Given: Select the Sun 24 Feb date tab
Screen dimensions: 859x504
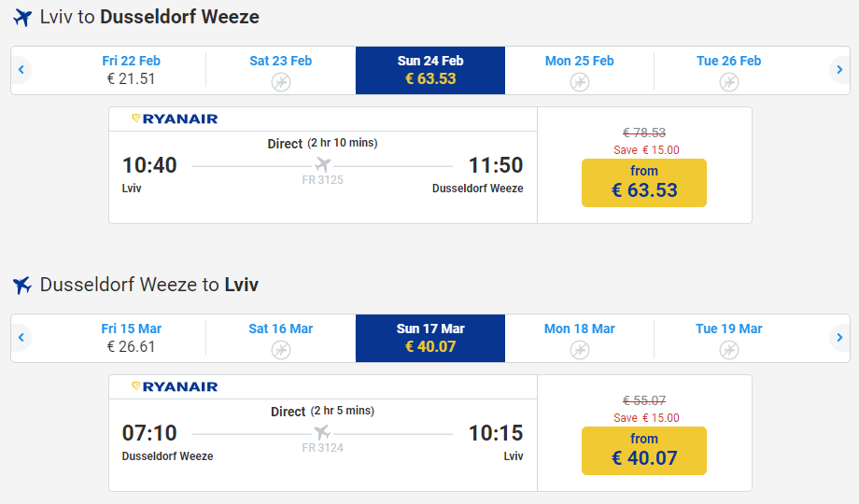Looking at the screenshot, I should (430, 70).
